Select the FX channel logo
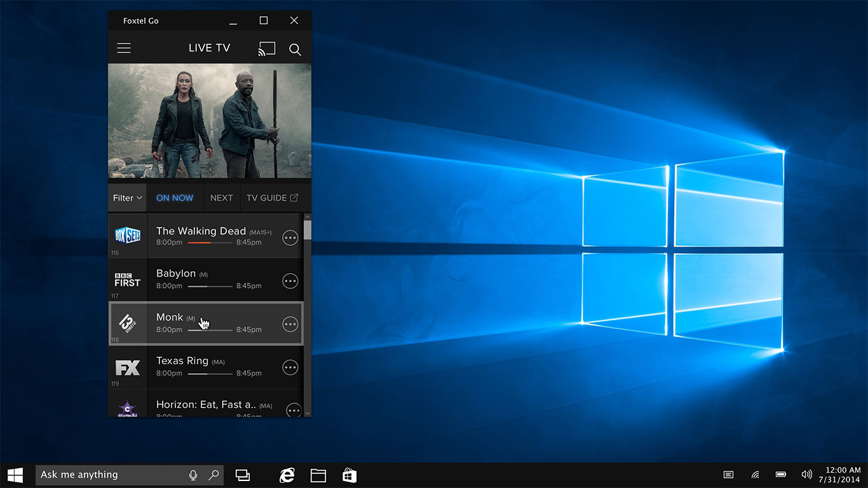 (x=128, y=367)
